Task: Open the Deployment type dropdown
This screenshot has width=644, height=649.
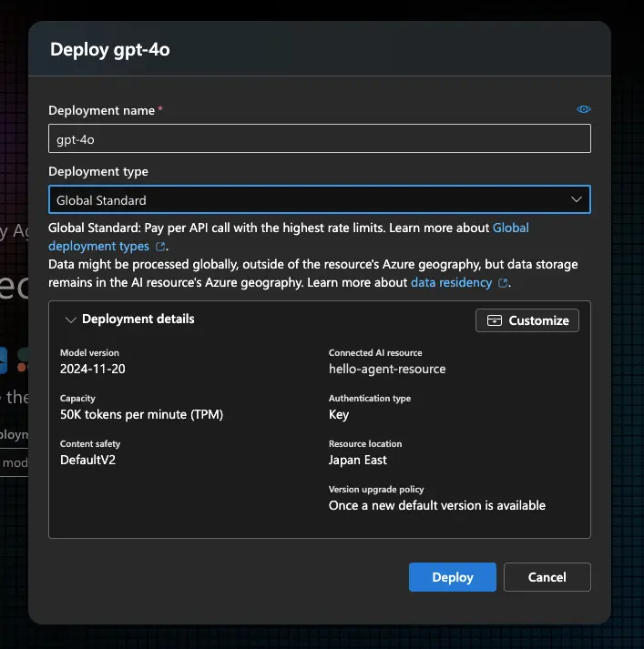Action: click(320, 200)
